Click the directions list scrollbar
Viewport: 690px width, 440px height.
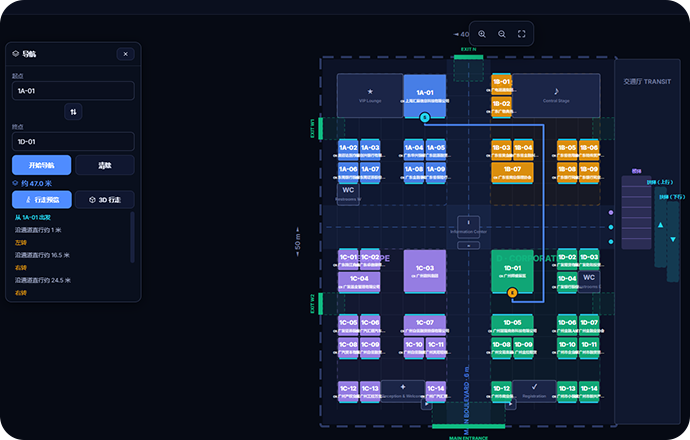(132, 237)
